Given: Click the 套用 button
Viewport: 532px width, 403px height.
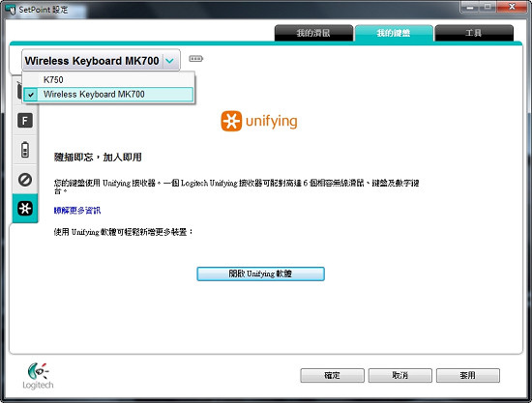Looking at the screenshot, I should click(x=468, y=376).
